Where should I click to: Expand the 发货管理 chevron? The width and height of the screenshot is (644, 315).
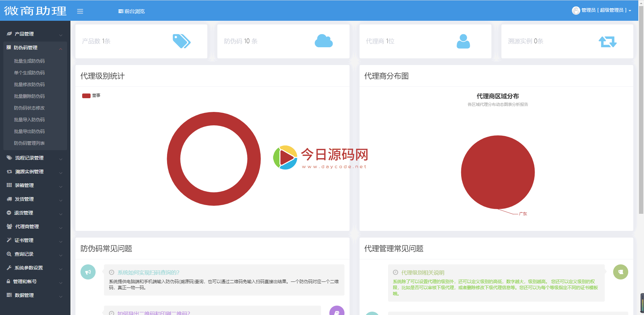pos(61,200)
